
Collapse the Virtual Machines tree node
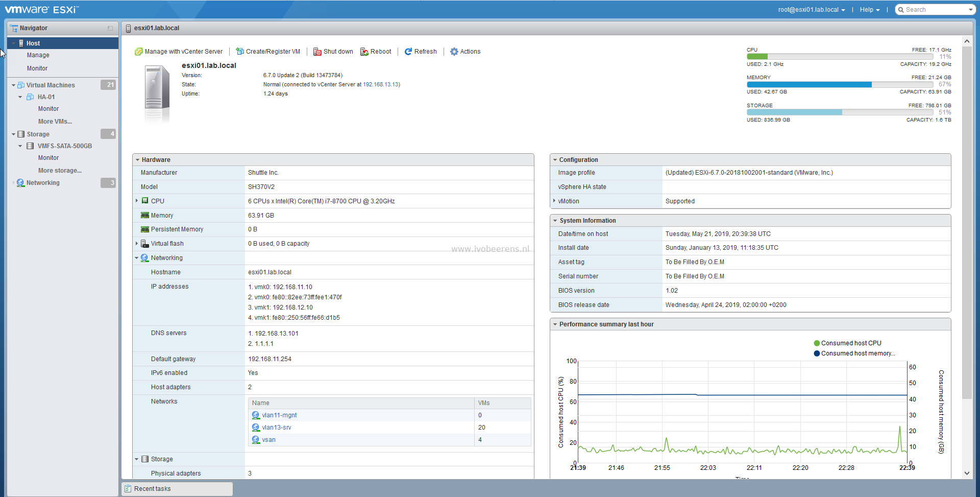tap(13, 85)
